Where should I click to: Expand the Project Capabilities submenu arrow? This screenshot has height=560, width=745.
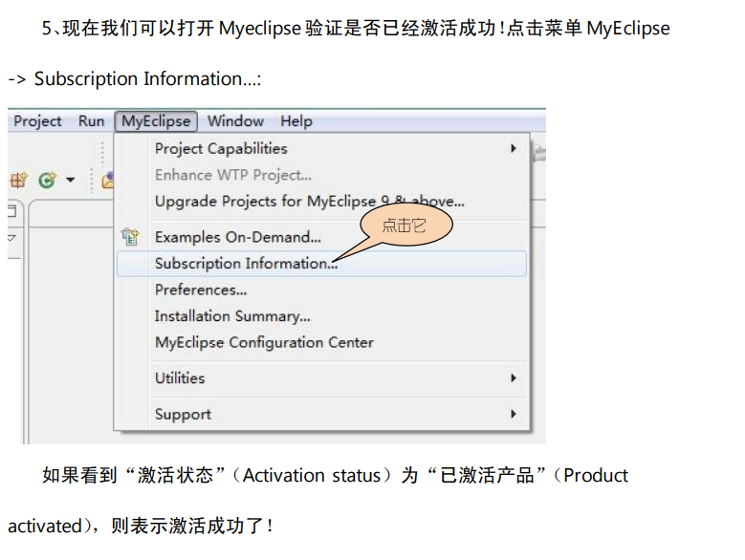click(x=514, y=148)
